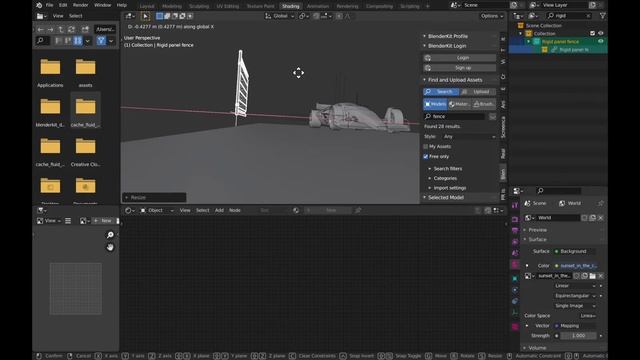This screenshot has width=640, height=360.
Task: Open the Window menu
Action: click(102, 5)
